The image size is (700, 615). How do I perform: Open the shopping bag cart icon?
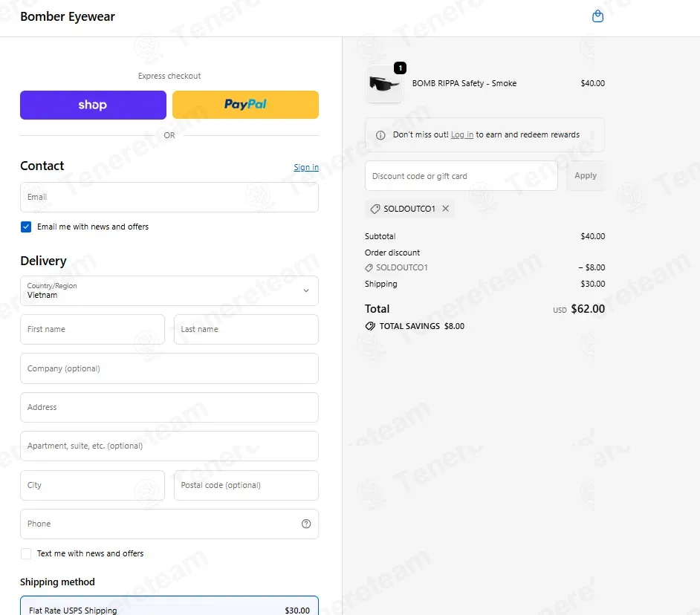point(597,16)
